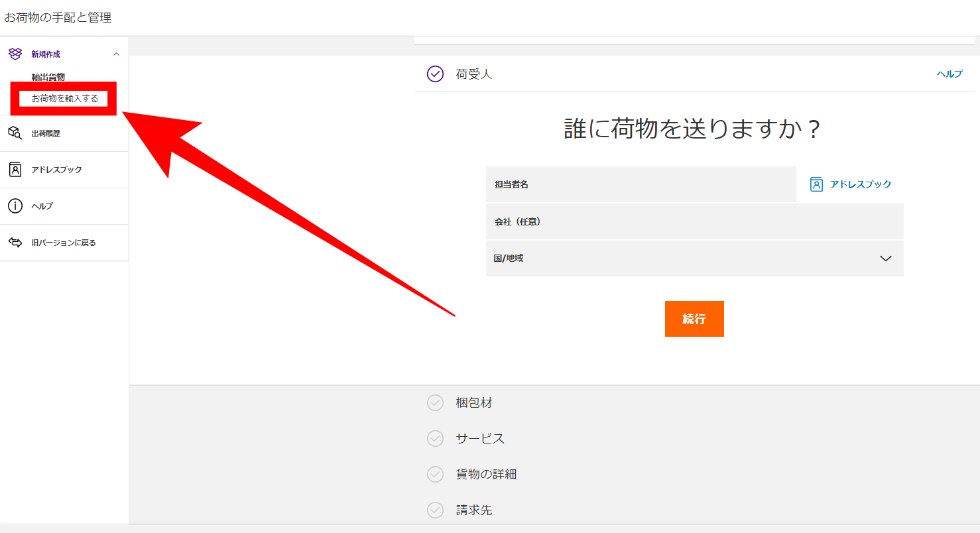Open the 国/地域 dropdown

(x=694, y=259)
